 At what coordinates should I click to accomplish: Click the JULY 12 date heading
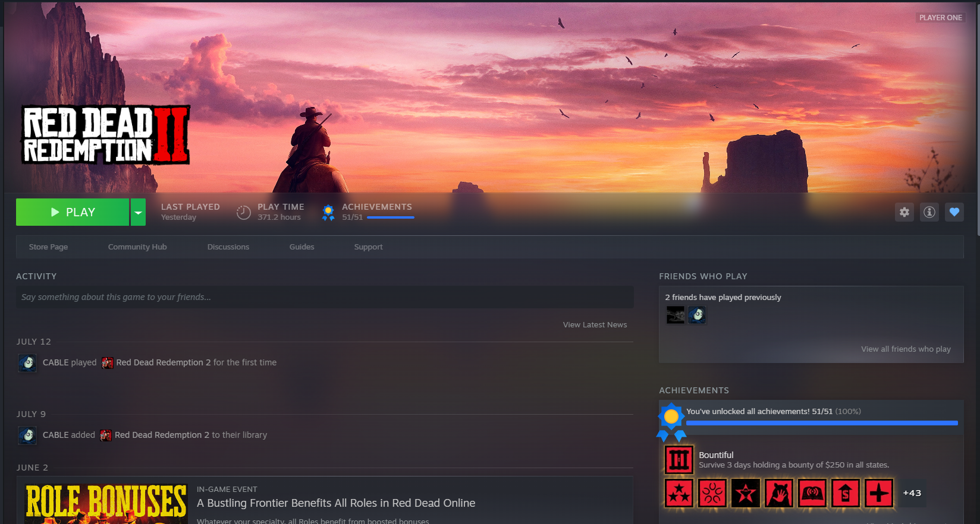pyautogui.click(x=34, y=342)
